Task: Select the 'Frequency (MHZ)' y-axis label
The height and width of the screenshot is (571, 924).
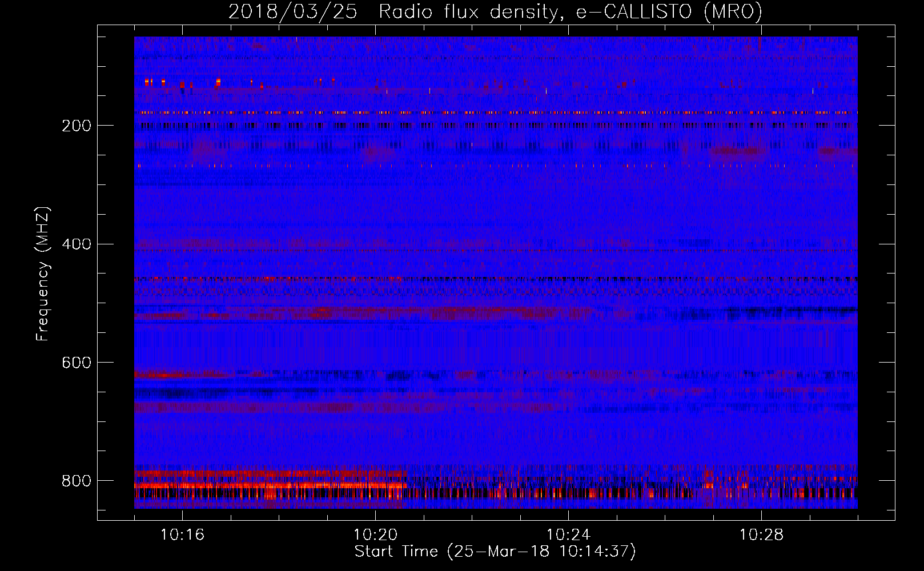Action: pyautogui.click(x=42, y=274)
